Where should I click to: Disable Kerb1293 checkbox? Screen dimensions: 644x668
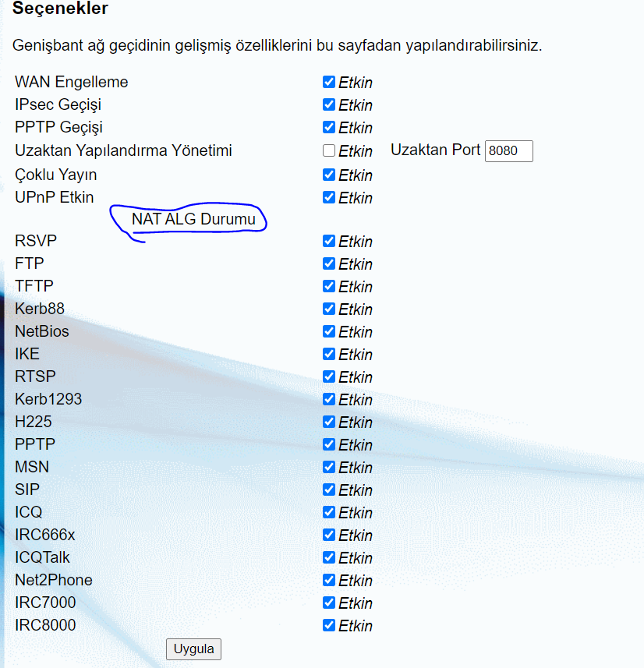click(x=328, y=399)
